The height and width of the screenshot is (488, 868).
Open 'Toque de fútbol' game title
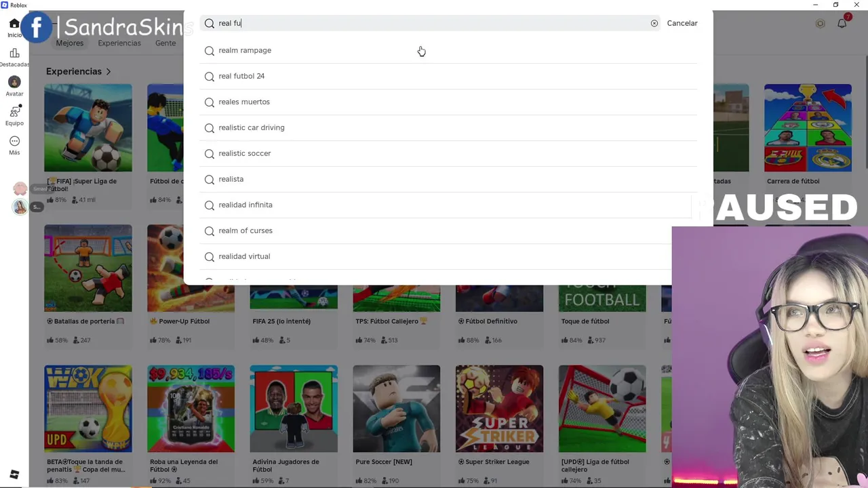585,321
